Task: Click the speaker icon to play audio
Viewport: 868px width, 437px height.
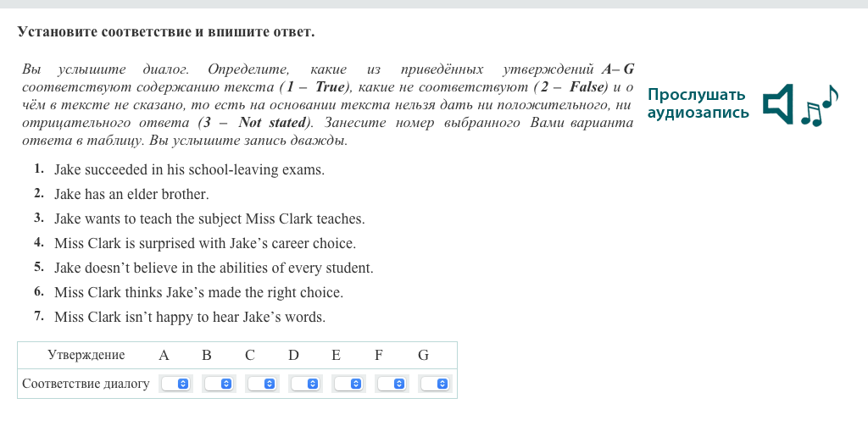Action: pyautogui.click(x=778, y=104)
